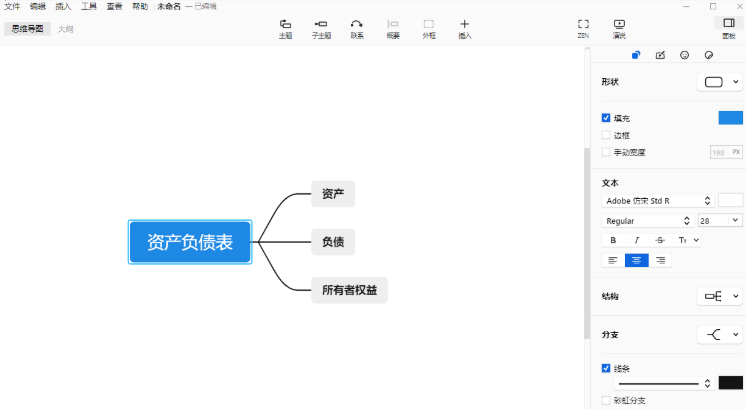The width and height of the screenshot is (746, 409).
Task: Open the Regular font weight dropdown
Action: click(x=648, y=221)
